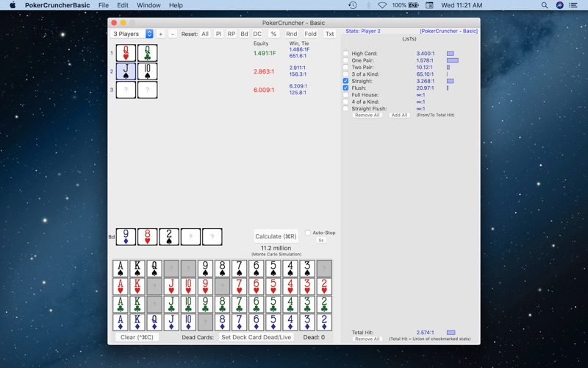Open the Wi-Fi status menu

tap(382, 5)
